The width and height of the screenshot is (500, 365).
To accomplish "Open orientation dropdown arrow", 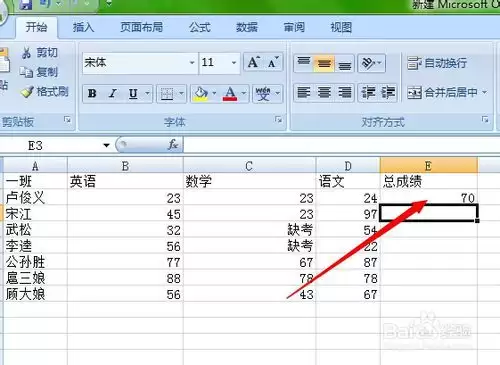I will [380, 63].
